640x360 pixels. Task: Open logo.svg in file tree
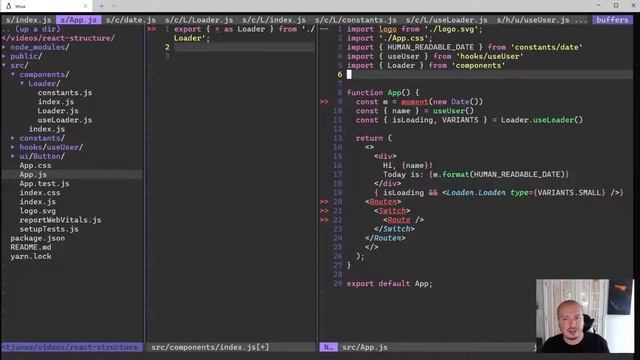(38, 211)
